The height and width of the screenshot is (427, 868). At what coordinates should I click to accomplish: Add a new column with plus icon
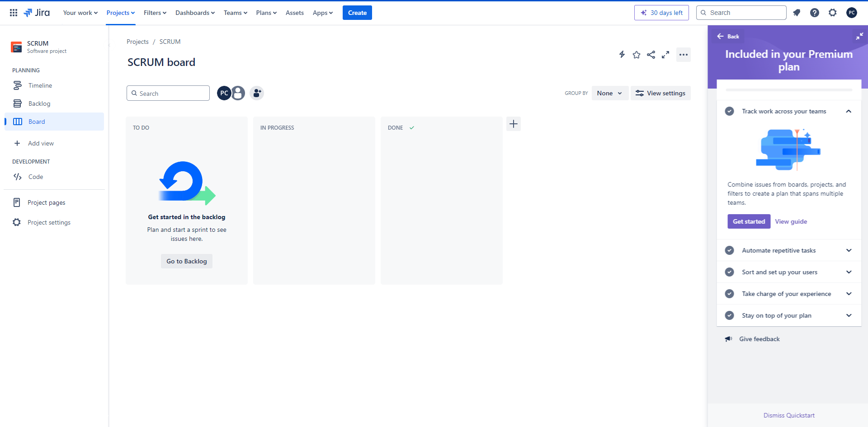pos(514,124)
